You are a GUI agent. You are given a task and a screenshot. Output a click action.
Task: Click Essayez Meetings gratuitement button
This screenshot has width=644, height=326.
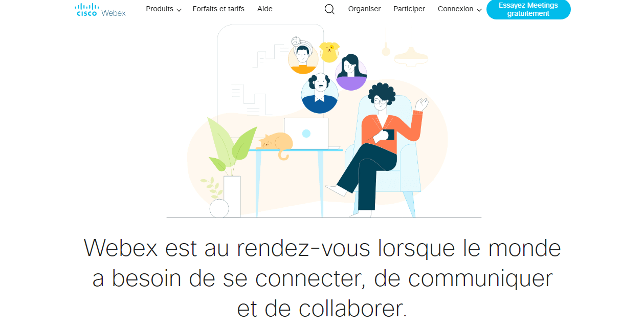point(528,10)
